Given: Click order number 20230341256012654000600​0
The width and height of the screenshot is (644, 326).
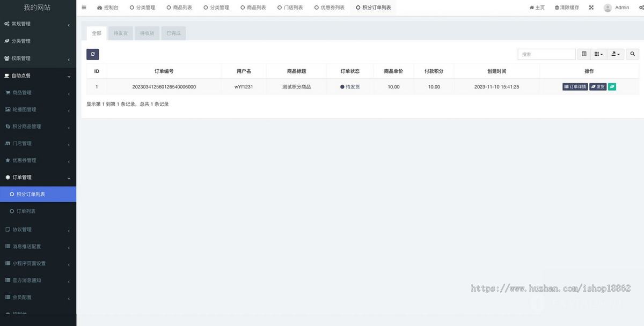Looking at the screenshot, I should click(164, 87).
